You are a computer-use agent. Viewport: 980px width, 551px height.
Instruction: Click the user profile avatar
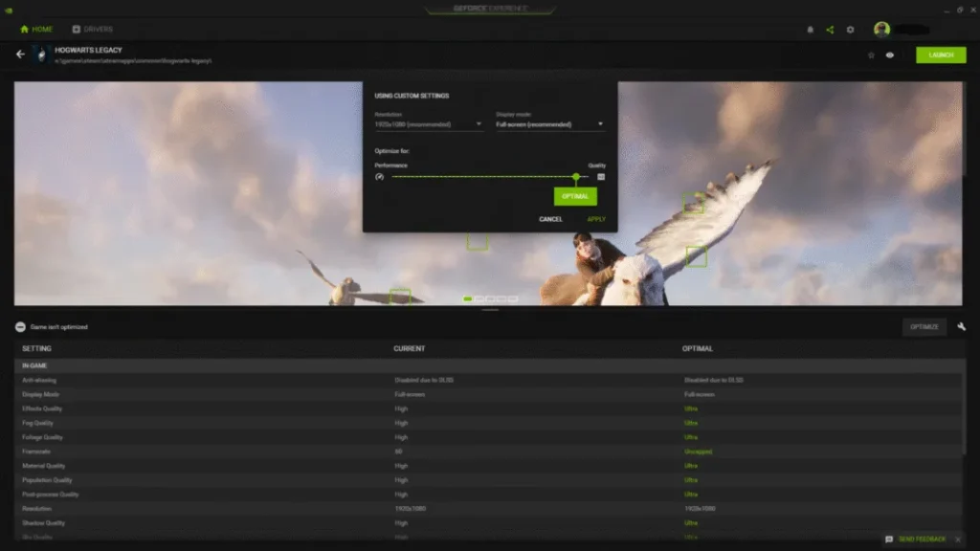[x=881, y=30]
